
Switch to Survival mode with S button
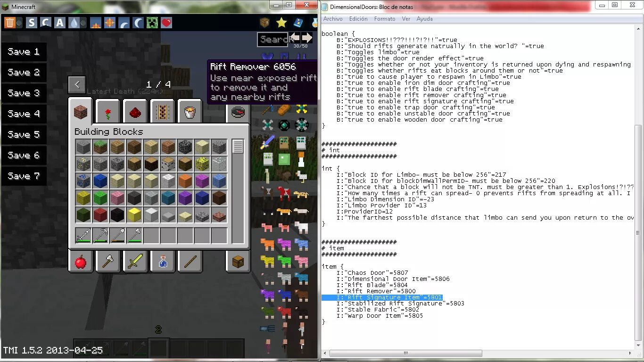32,23
